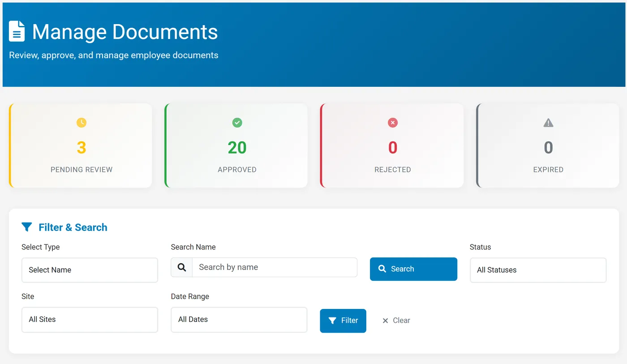
Task: Click the Manage Documents page title
Action: [x=125, y=32]
